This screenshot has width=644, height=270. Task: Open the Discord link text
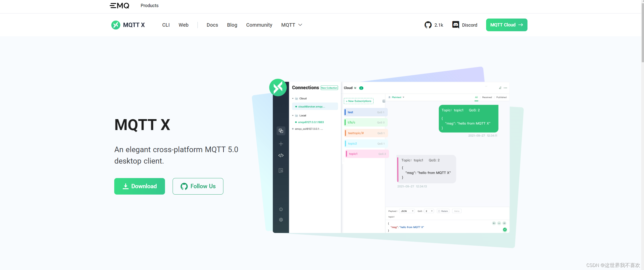point(469,25)
